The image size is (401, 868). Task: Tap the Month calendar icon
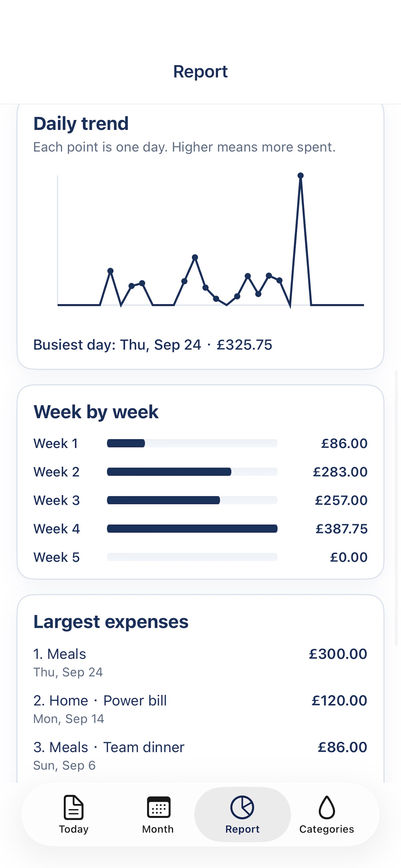point(159,807)
